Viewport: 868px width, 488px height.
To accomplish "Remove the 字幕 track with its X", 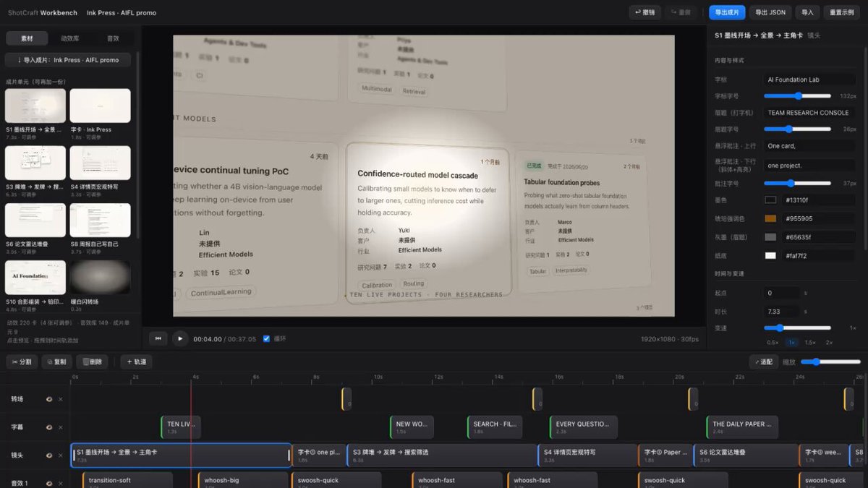I will click(61, 427).
